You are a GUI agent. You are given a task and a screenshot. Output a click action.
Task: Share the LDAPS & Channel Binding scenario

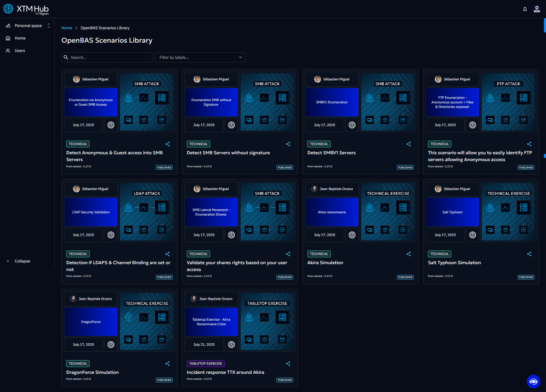click(167, 254)
